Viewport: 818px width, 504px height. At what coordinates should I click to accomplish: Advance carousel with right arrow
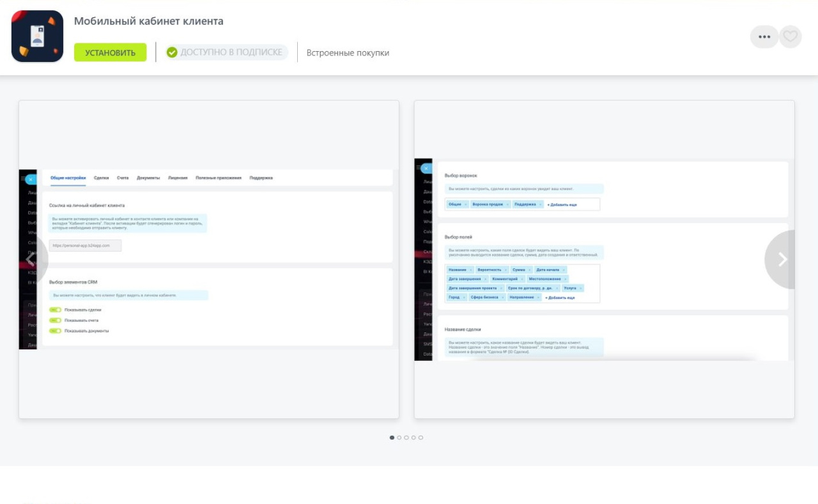pyautogui.click(x=782, y=259)
